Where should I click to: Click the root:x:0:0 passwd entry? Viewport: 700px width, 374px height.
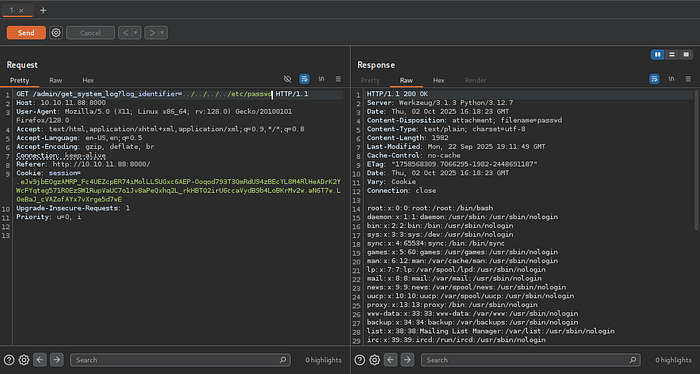pos(430,208)
